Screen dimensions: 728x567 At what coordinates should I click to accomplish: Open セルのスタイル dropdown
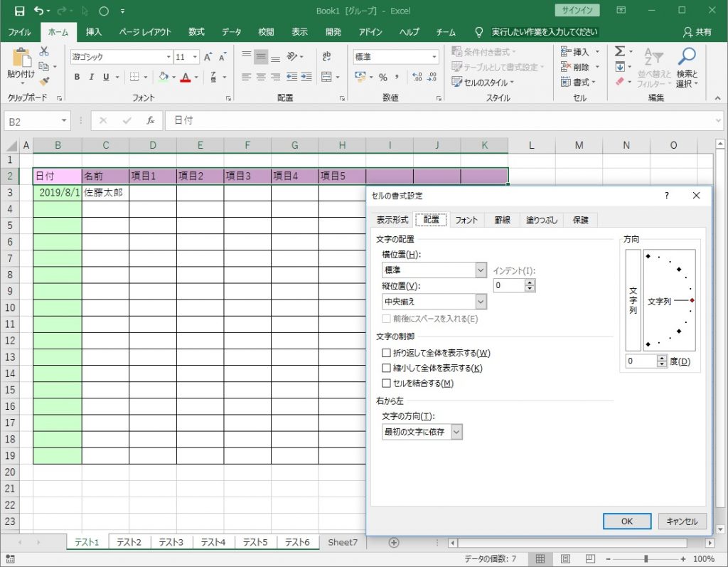[x=483, y=83]
